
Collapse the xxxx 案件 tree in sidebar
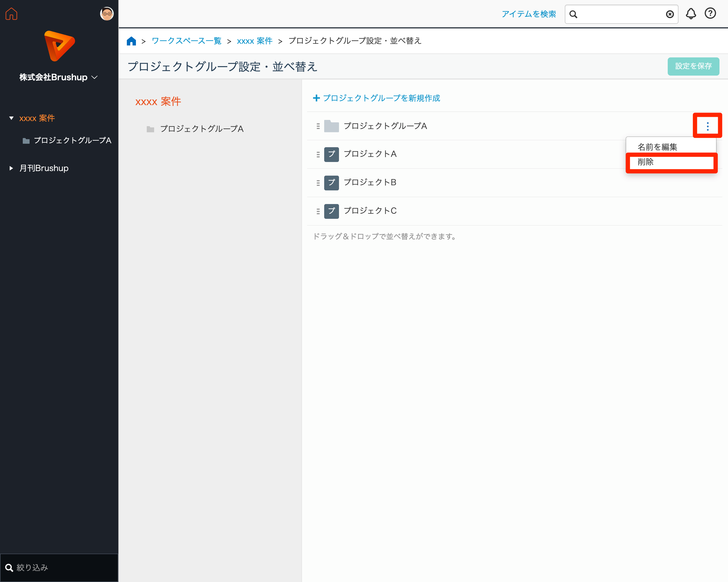point(11,118)
